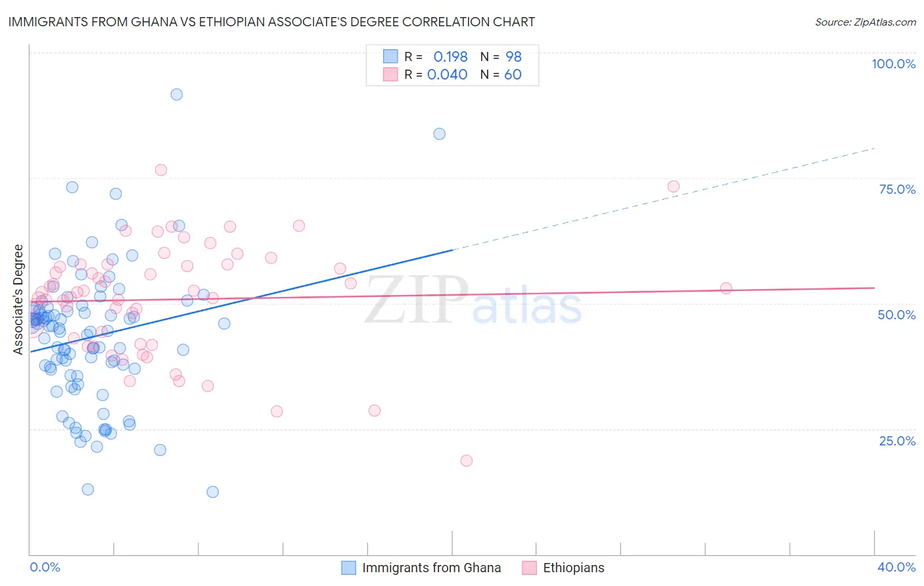Viewport: 924px width, 586px height.
Task: Click the blue Immigrants from Ghana legend swatch
Action: 349,568
